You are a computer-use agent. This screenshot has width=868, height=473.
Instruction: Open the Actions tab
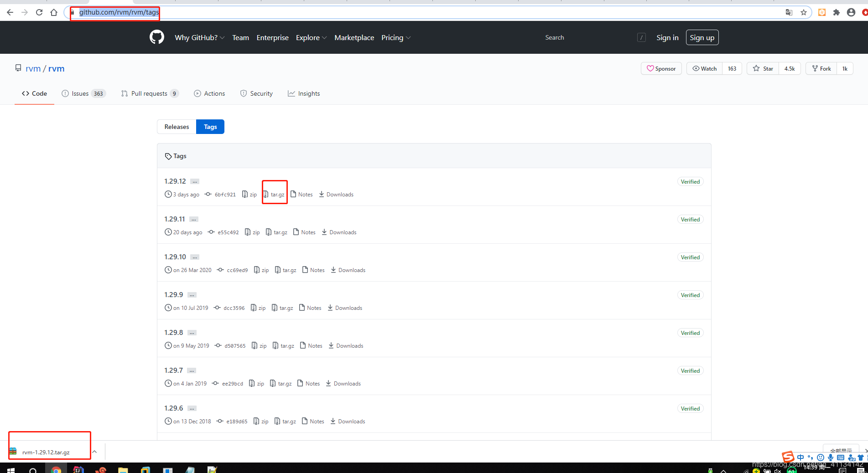point(209,93)
